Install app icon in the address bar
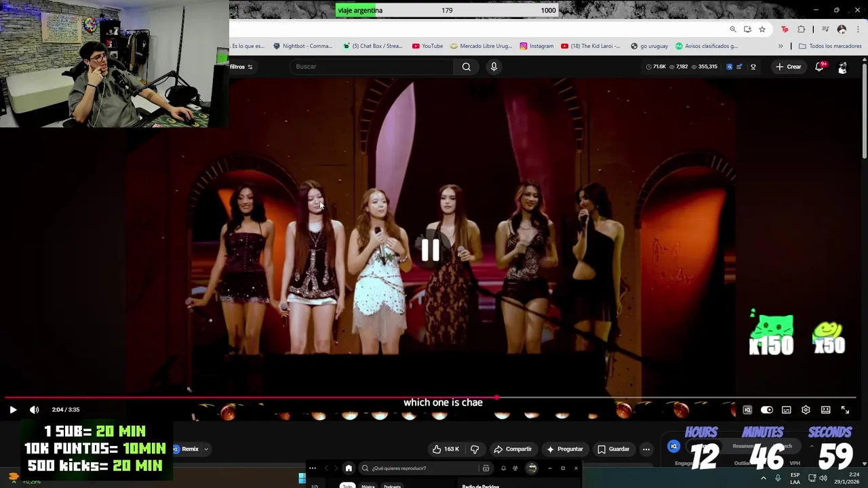Viewport: 868px width, 488px height. [x=747, y=29]
